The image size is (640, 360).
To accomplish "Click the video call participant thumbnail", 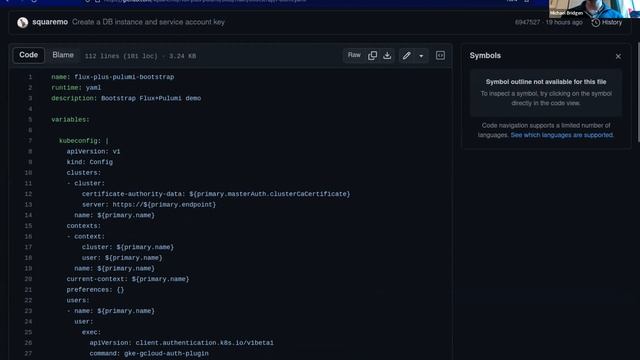I will tap(594, 9).
